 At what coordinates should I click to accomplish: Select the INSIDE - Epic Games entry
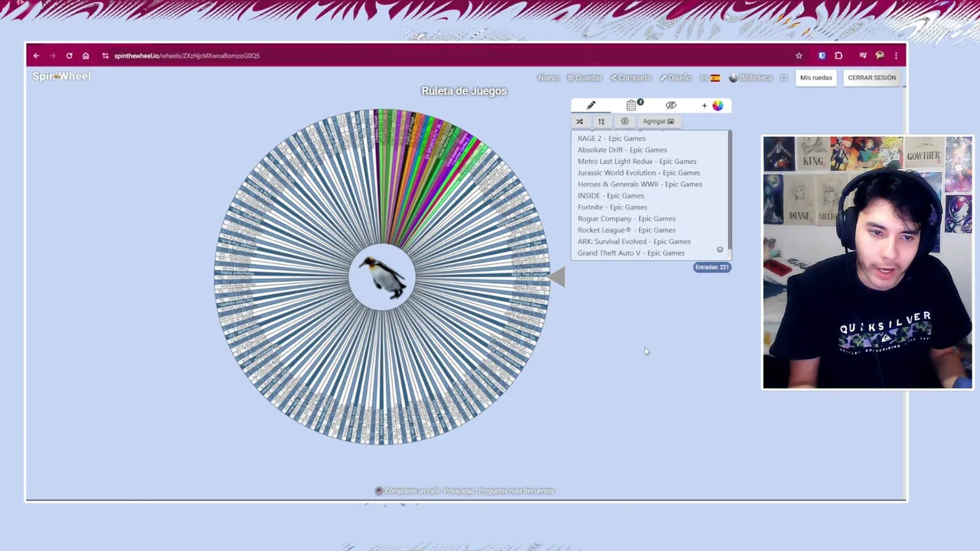point(611,196)
